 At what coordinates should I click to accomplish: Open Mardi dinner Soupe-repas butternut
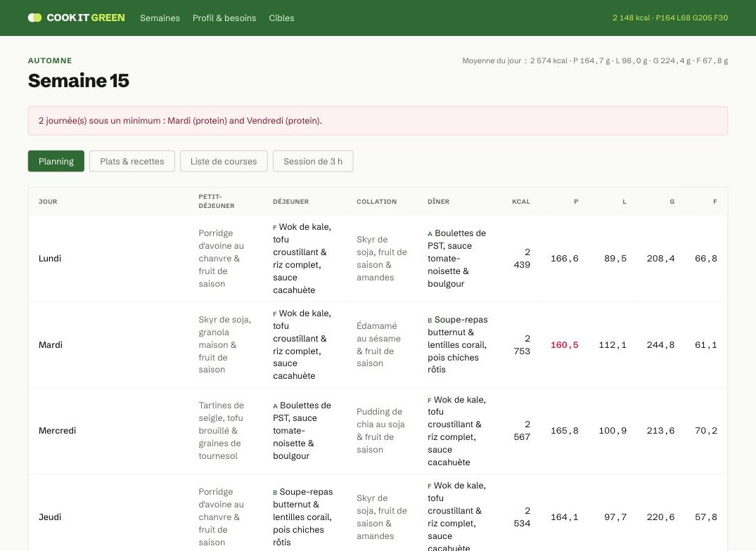tap(458, 345)
